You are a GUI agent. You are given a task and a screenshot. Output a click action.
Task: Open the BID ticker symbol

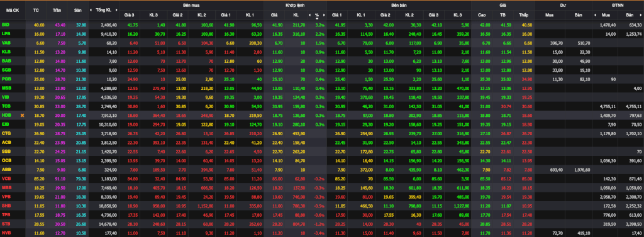(5, 25)
